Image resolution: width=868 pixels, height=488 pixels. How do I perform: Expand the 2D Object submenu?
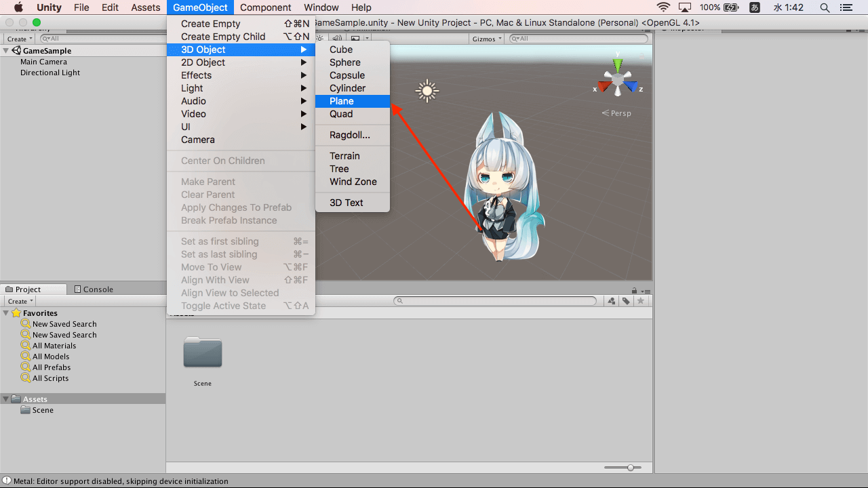(241, 62)
